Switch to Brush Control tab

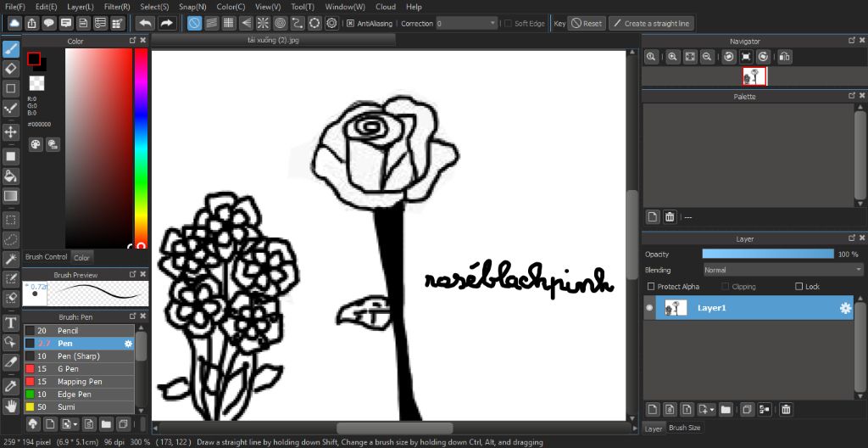tap(46, 257)
